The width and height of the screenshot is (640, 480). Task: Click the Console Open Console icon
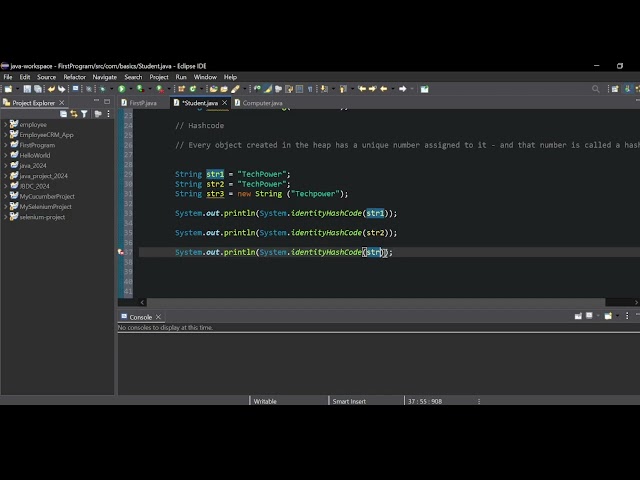point(608,316)
